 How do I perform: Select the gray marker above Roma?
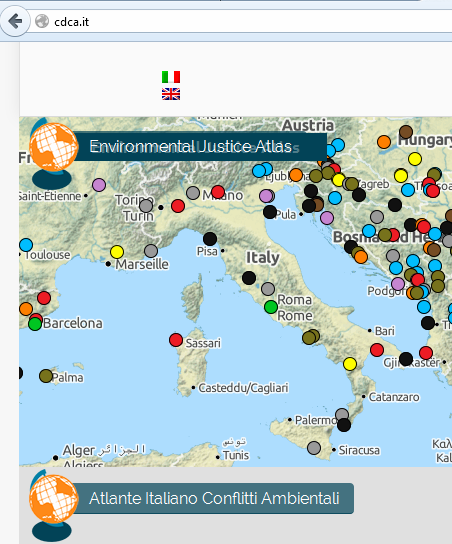tap(268, 289)
